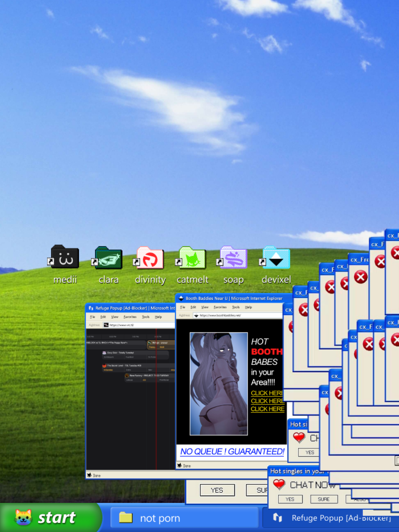The height and width of the screenshot is (532, 399).
Task: Click the Refuge - popup! event icon in the timeline
Action: coord(149,343)
